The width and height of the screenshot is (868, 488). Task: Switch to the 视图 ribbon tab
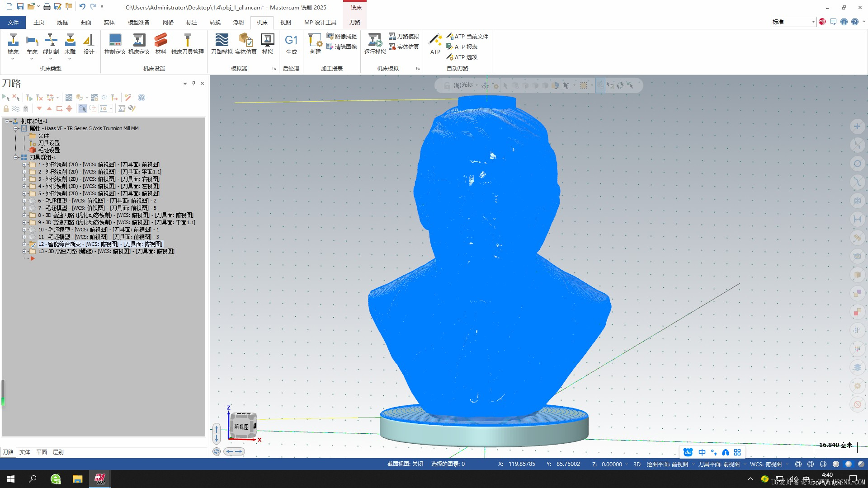click(x=285, y=22)
